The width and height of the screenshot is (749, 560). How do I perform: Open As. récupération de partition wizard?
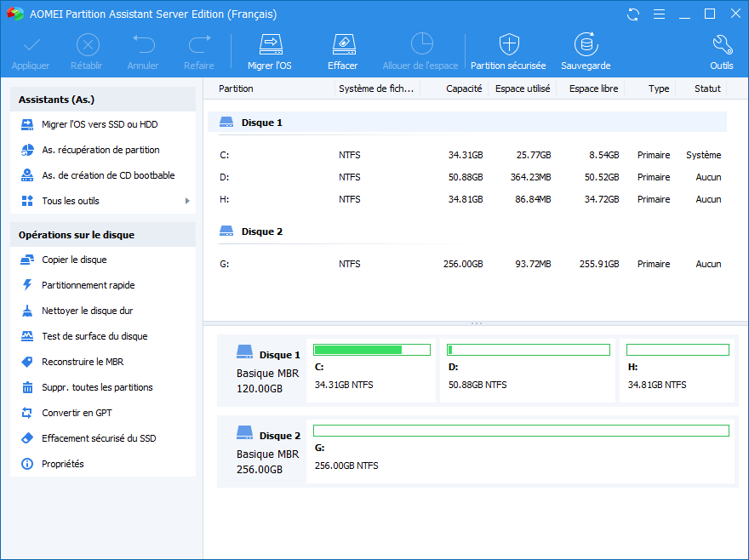click(x=100, y=150)
